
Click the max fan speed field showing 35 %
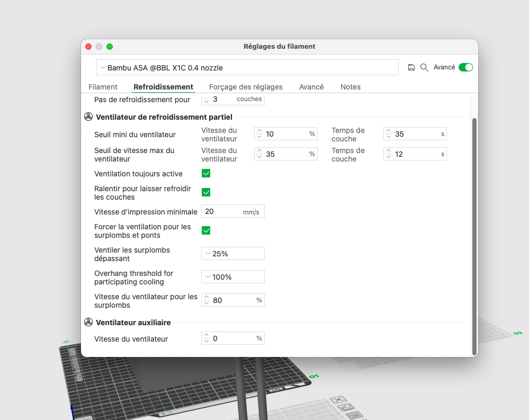pos(286,154)
